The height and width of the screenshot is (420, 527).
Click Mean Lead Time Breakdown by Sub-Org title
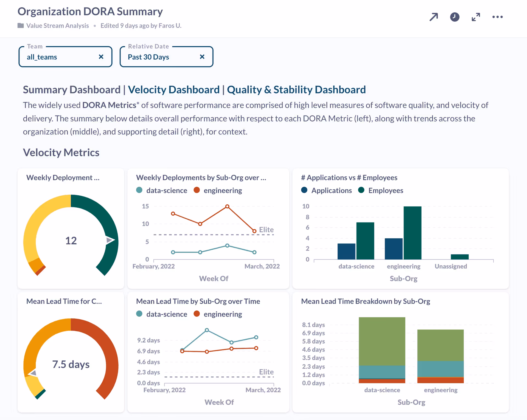365,301
